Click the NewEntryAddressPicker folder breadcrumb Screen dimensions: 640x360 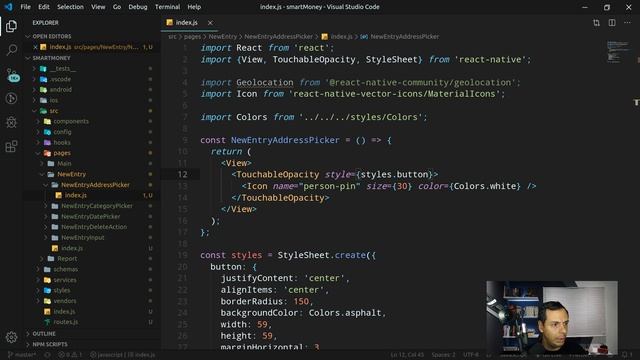(x=278, y=37)
